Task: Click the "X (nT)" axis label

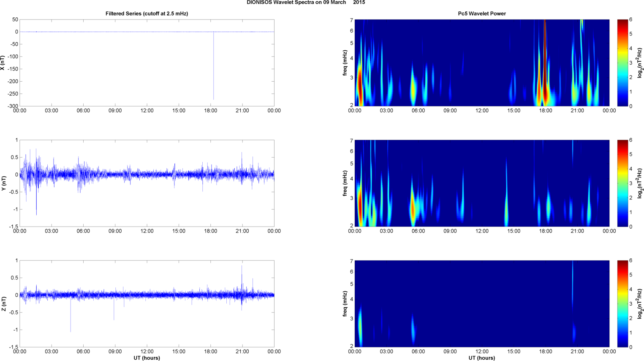Action: click(x=3, y=63)
